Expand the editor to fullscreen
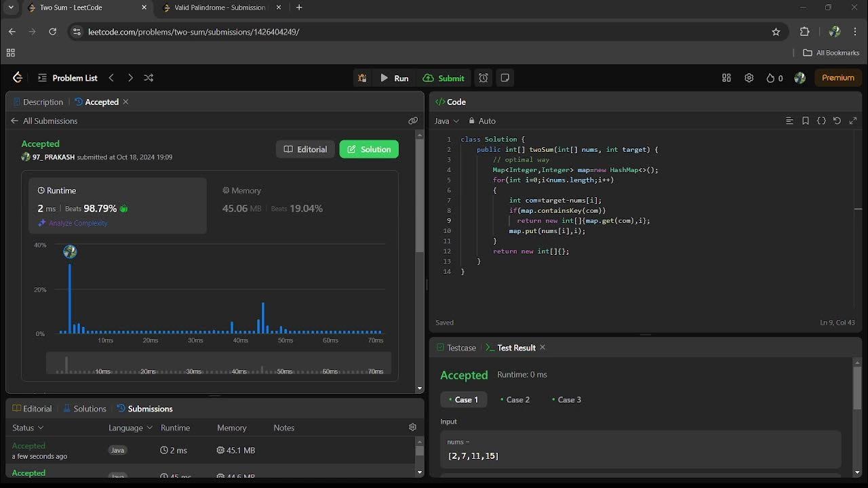868x488 pixels. pos(853,121)
